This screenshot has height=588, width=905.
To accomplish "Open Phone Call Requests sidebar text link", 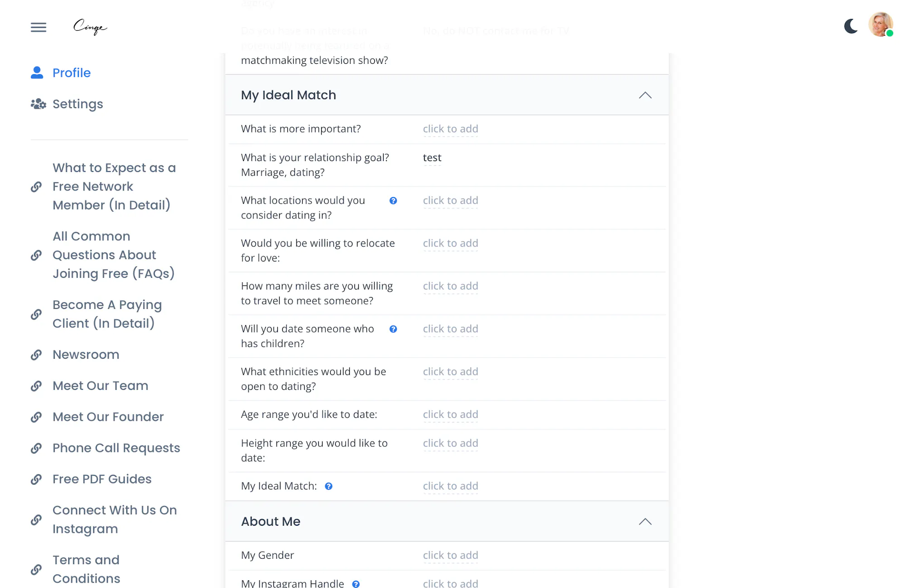I will (116, 448).
